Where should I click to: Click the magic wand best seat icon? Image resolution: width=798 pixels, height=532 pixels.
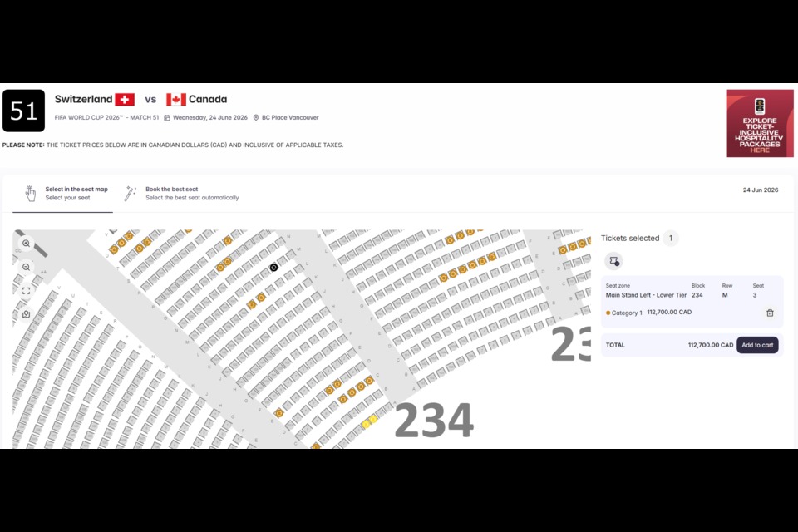130,193
